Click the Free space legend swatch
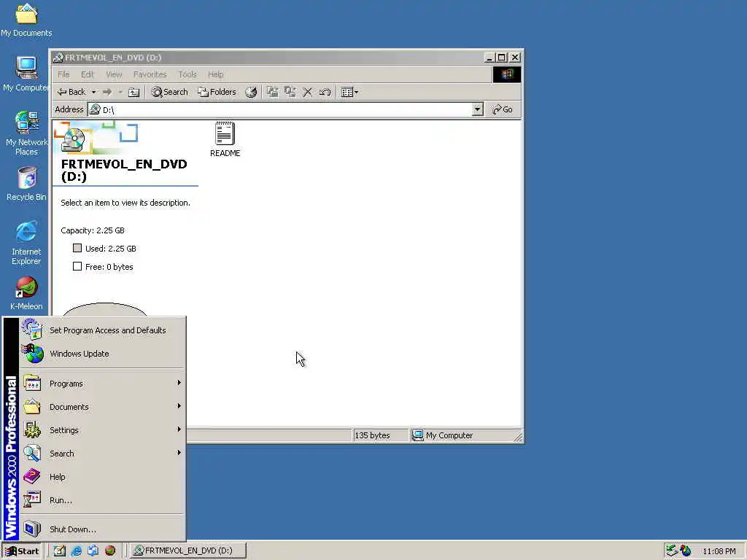Viewport: 747px width, 560px height. [x=77, y=266]
